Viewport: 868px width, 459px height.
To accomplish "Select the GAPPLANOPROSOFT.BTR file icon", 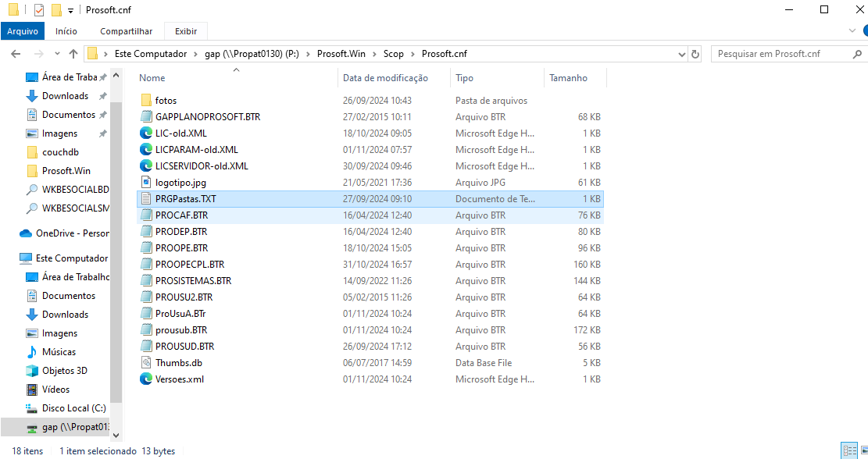I will coord(146,116).
